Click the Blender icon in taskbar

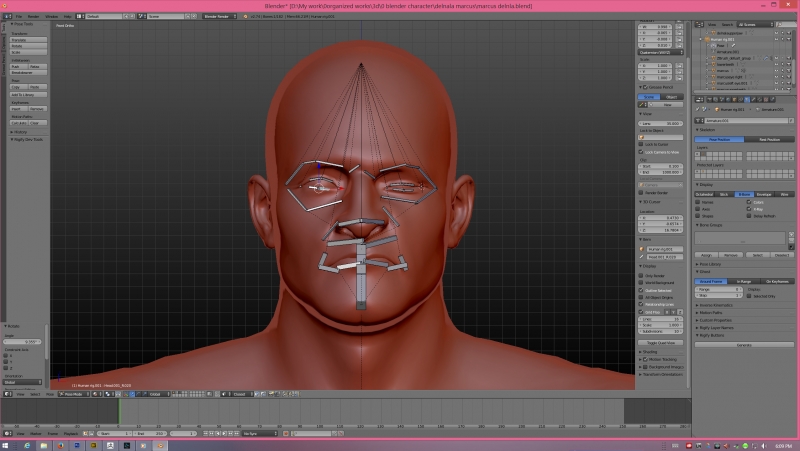(162, 445)
